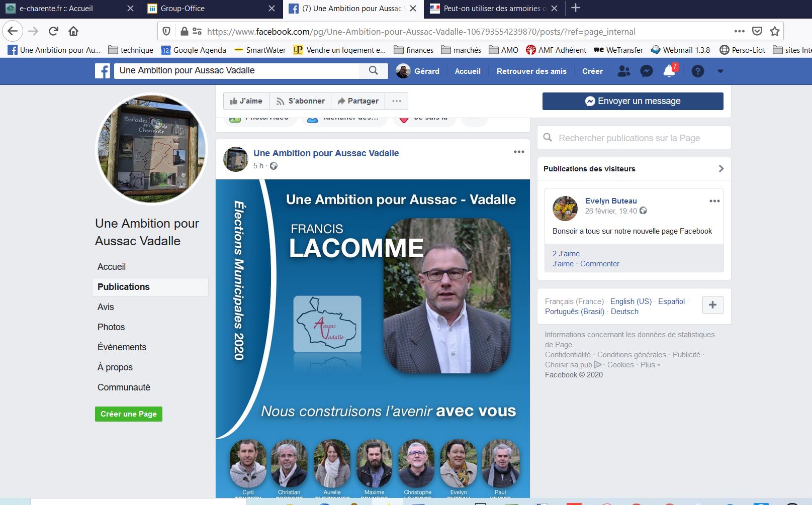This screenshot has width=812, height=505.
Task: Reload the page with browser refresh icon
Action: click(x=53, y=31)
